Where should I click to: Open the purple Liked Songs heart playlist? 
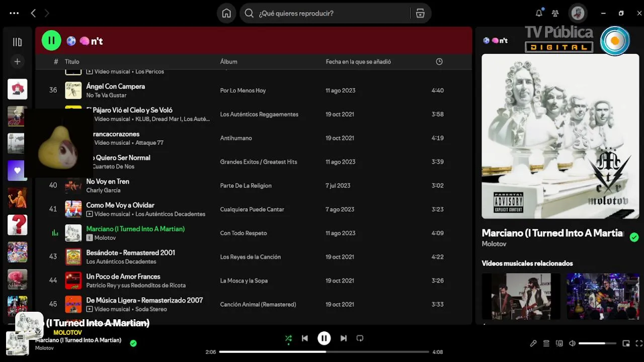(x=17, y=170)
